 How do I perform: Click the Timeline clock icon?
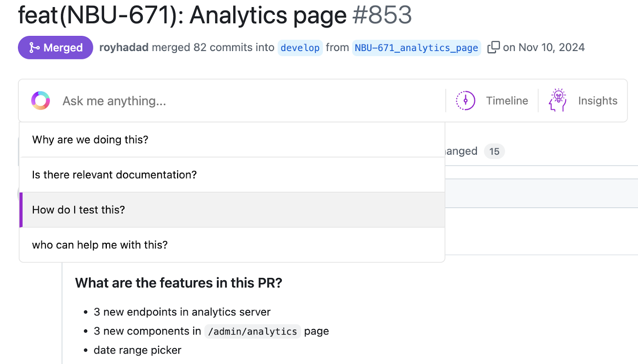(465, 100)
